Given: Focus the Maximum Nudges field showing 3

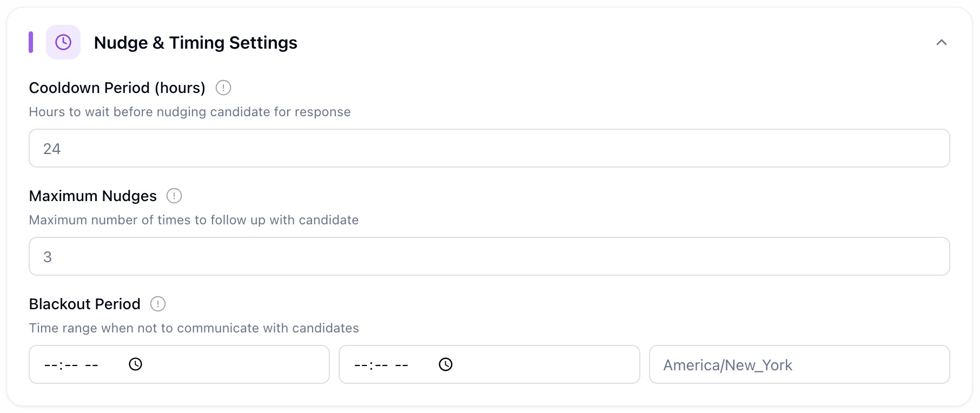Looking at the screenshot, I should pyautogui.click(x=489, y=256).
